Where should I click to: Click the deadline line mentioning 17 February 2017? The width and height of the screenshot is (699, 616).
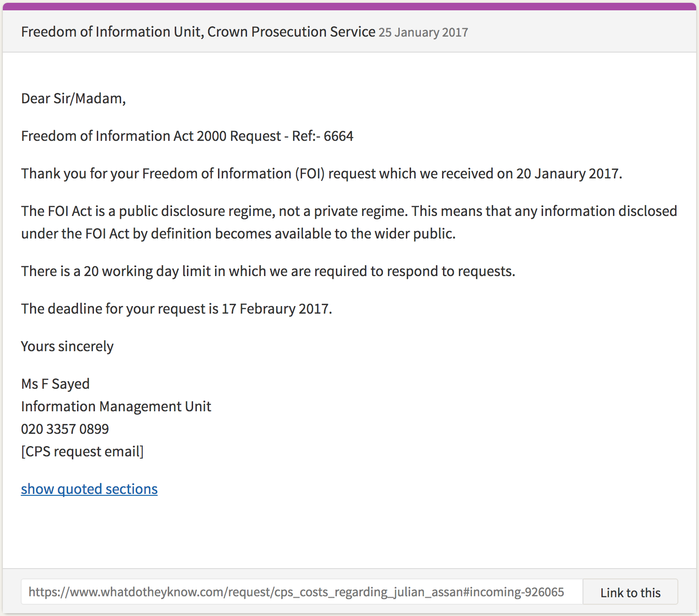point(176,309)
